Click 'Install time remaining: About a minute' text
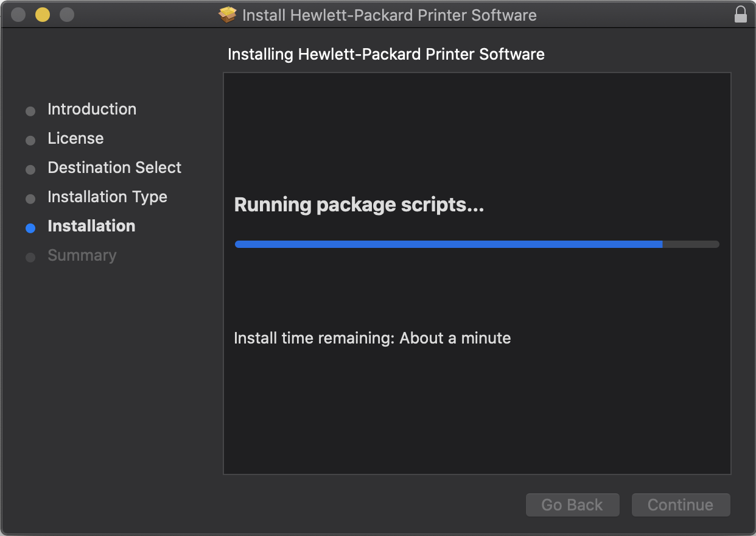756x536 pixels. (x=373, y=338)
